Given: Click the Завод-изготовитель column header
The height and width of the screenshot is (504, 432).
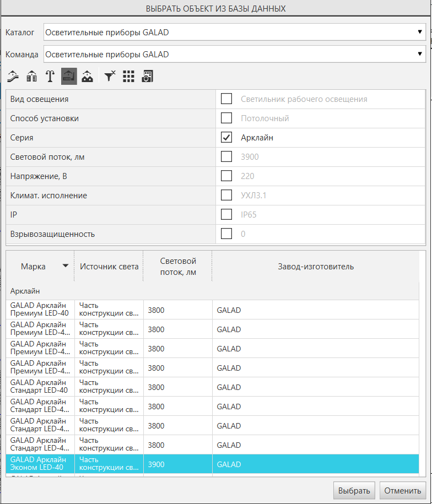Looking at the screenshot, I should click(x=316, y=267).
